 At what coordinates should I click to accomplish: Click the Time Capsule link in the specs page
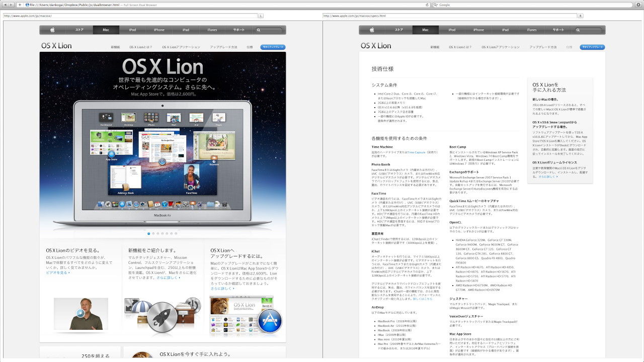416,151
